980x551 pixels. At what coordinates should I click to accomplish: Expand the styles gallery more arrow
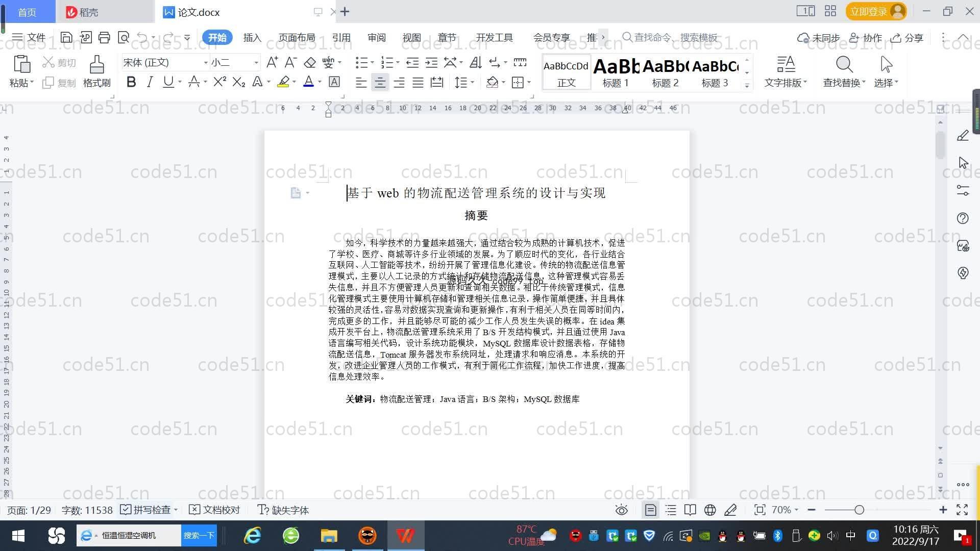(x=747, y=86)
